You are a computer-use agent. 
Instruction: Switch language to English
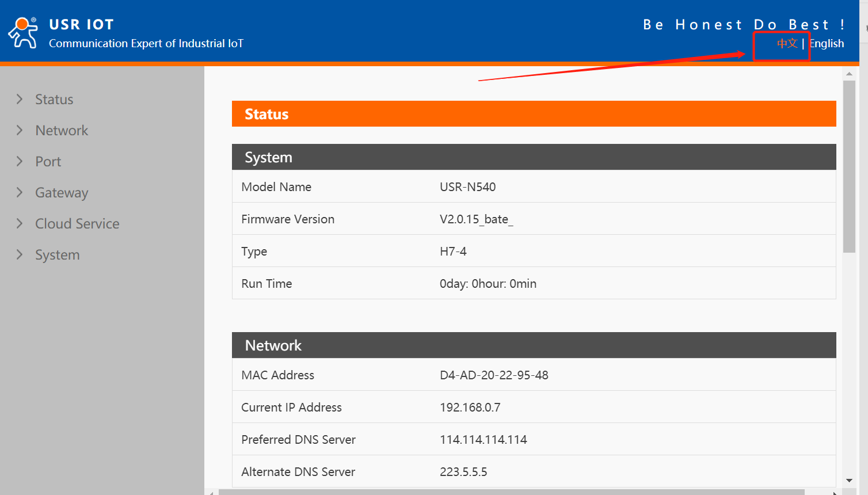click(x=827, y=44)
